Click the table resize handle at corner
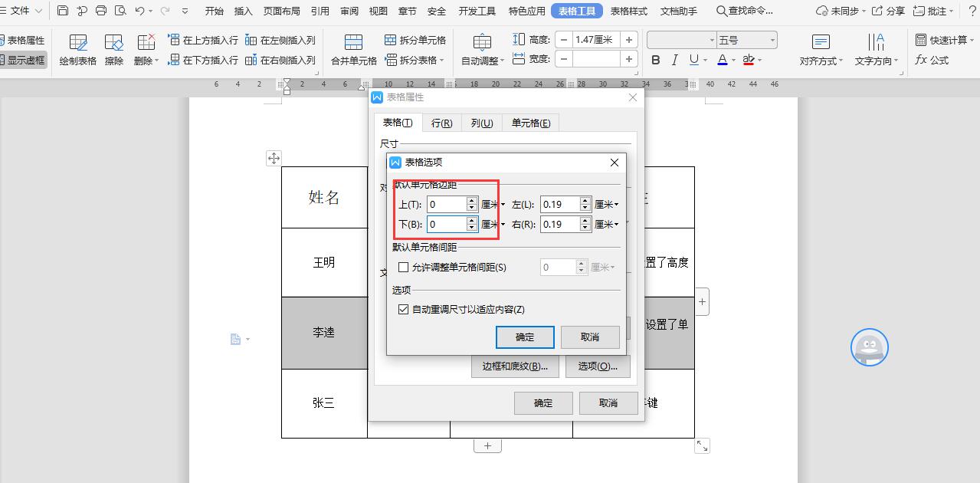This screenshot has height=483, width=980. tap(702, 445)
